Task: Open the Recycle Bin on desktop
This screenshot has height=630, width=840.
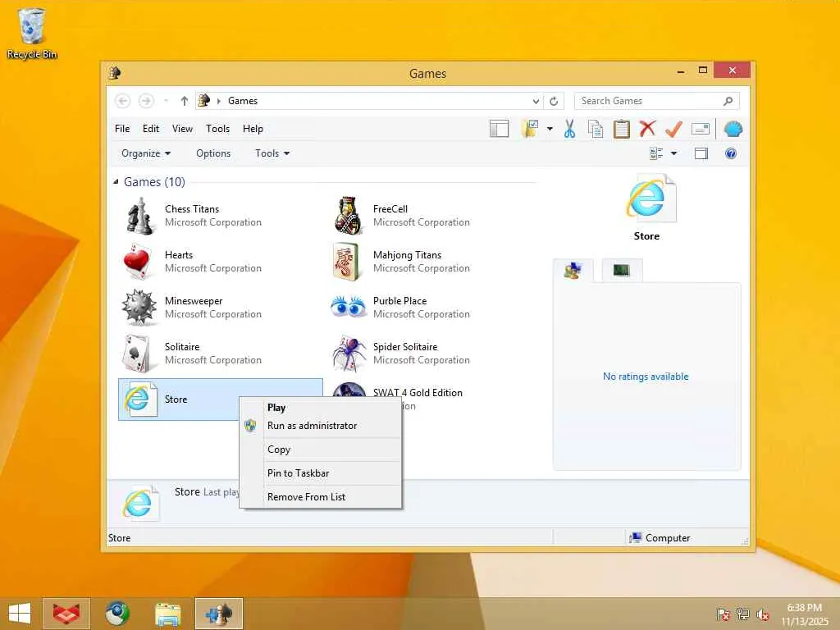Action: [32, 33]
